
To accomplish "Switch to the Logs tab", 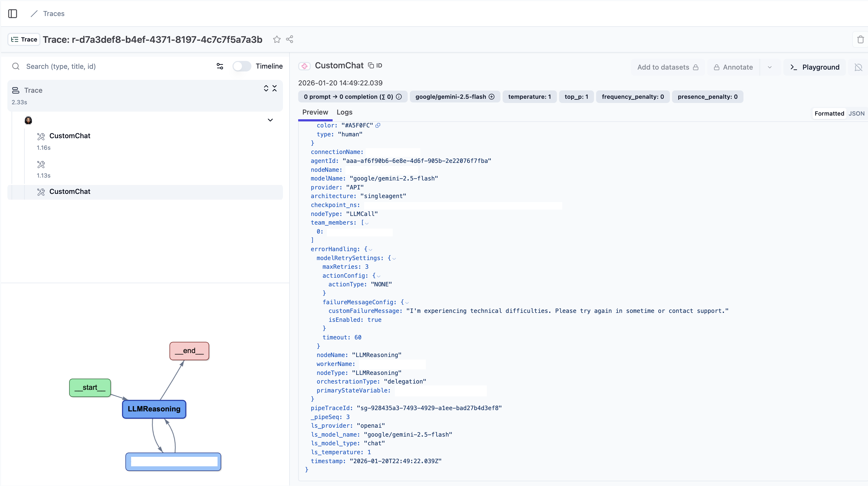I will click(344, 112).
